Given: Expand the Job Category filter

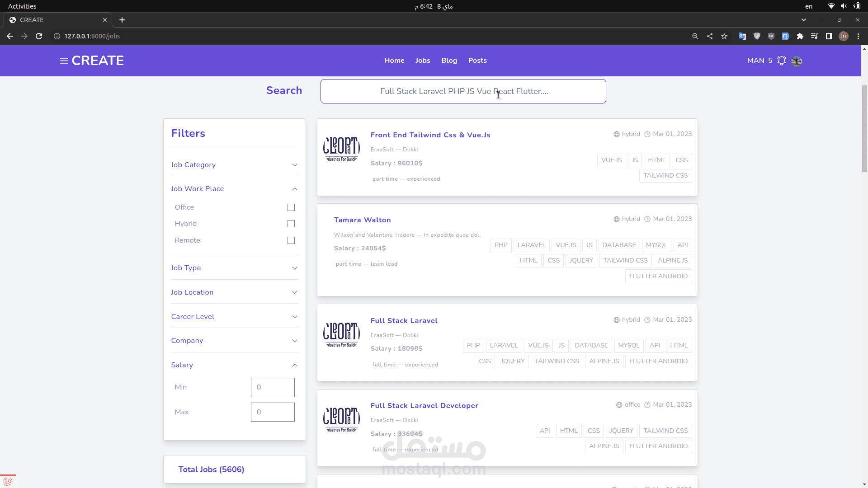Looking at the screenshot, I should [234, 165].
